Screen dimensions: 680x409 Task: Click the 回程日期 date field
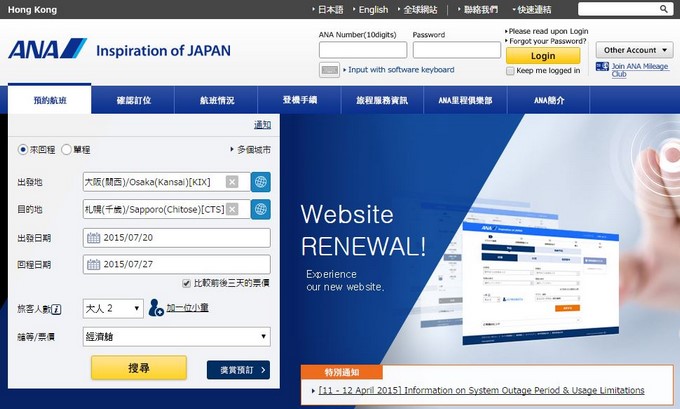point(177,264)
